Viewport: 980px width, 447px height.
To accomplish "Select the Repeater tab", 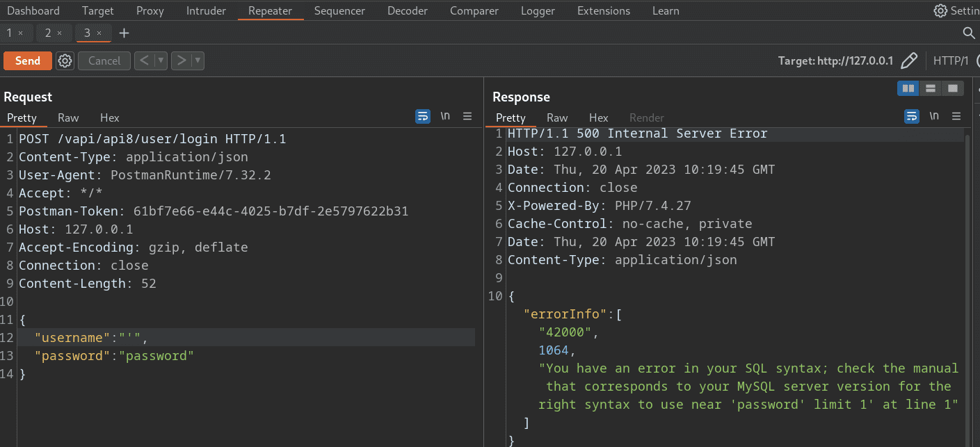I will coord(270,10).
